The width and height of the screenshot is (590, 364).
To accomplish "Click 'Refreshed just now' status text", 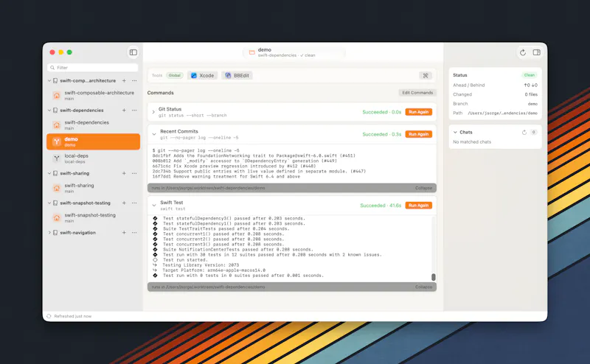I will (x=72, y=316).
